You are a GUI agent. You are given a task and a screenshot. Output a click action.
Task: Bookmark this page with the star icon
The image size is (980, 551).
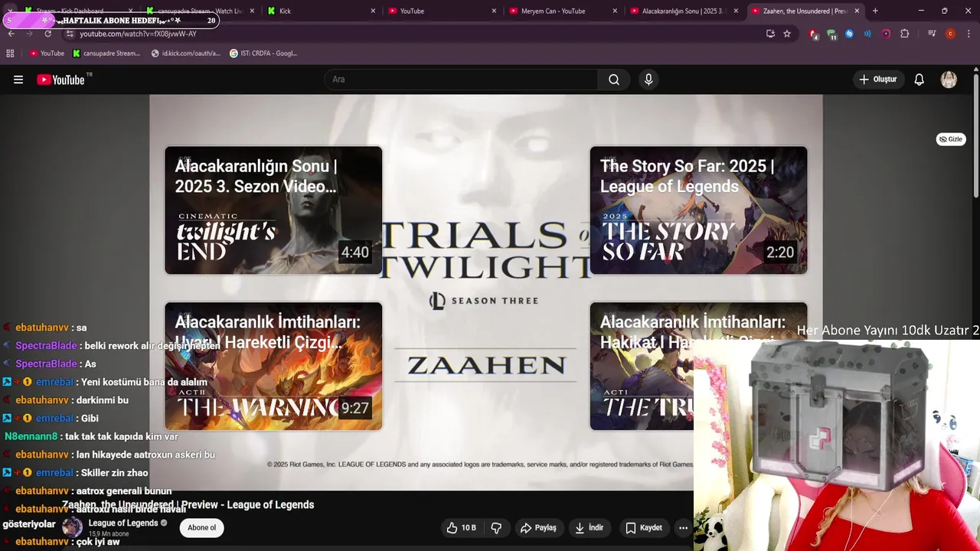(787, 34)
